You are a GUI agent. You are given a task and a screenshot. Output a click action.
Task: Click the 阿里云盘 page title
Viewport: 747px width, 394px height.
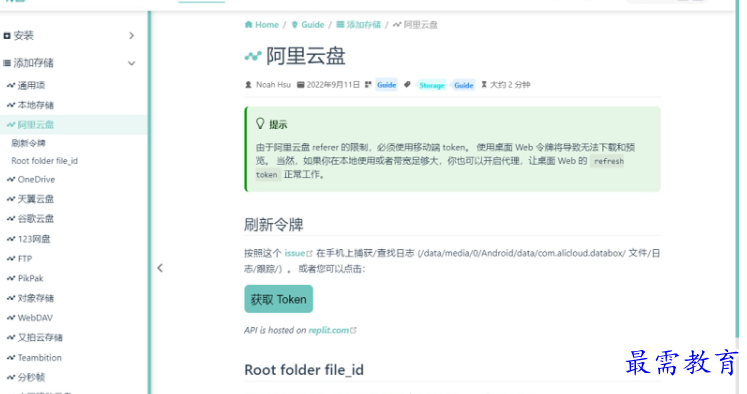coord(305,56)
